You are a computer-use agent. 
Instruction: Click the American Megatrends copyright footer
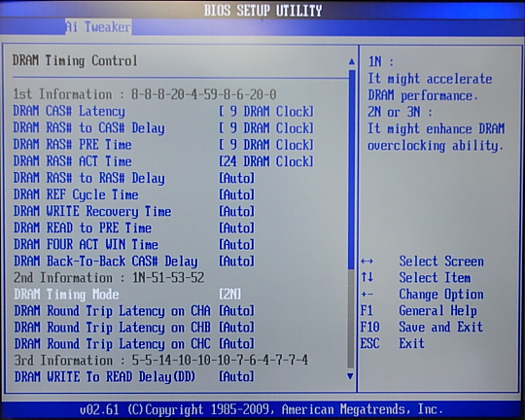click(x=262, y=409)
